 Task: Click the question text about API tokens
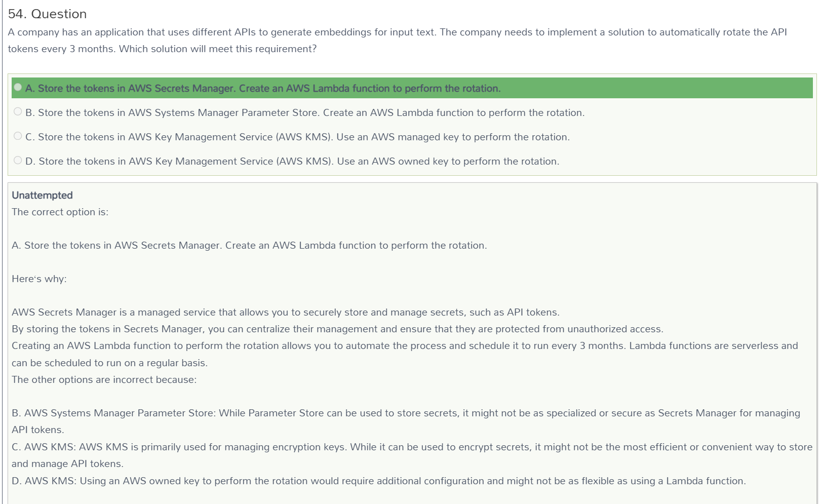tap(398, 41)
